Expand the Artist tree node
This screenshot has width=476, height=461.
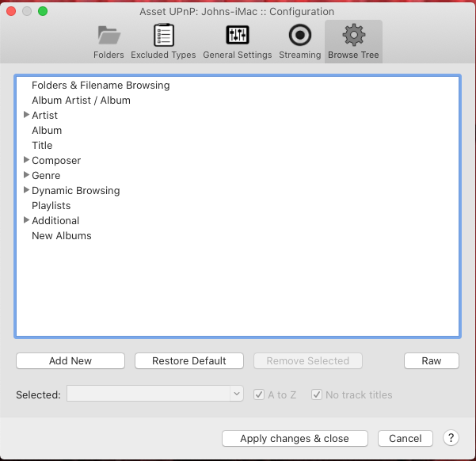(27, 115)
